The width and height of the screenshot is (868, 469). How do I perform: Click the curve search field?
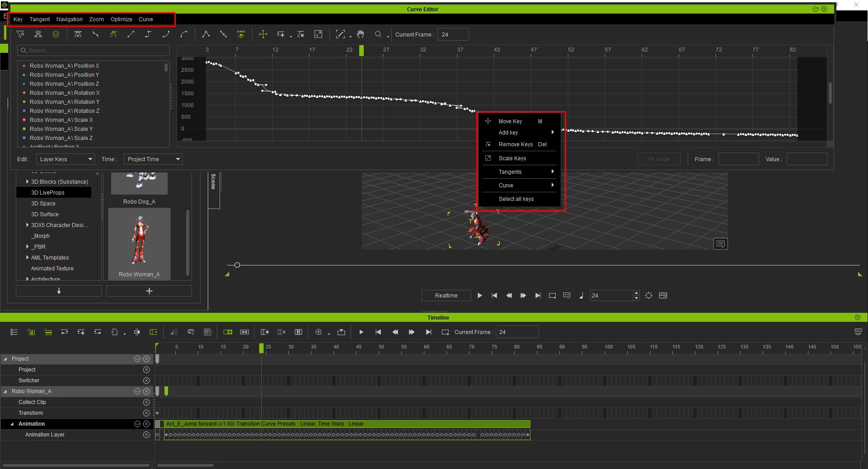click(94, 51)
